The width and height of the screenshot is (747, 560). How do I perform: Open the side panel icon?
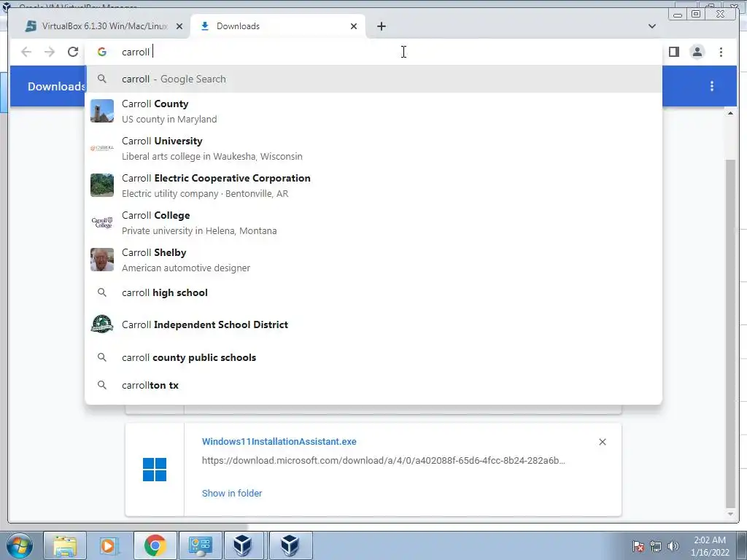click(673, 52)
